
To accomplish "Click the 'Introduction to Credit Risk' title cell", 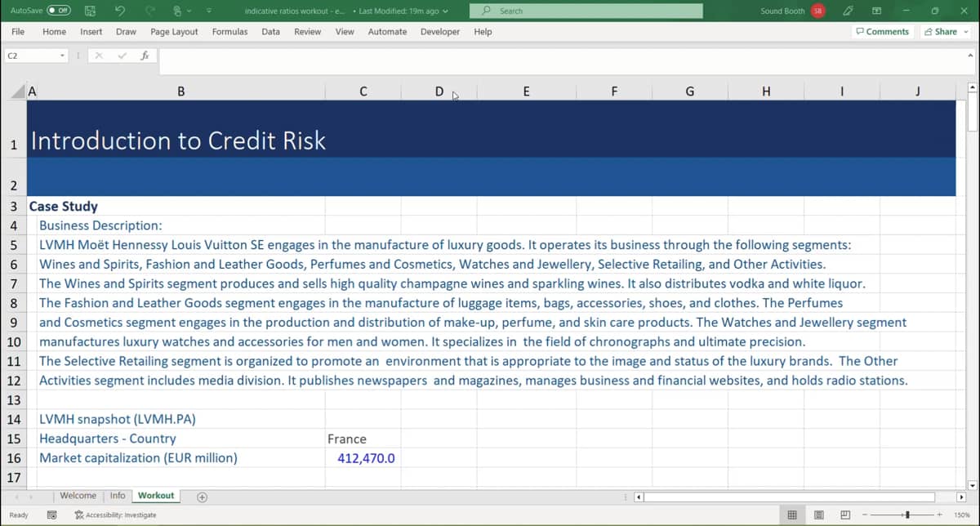I will pyautogui.click(x=178, y=140).
